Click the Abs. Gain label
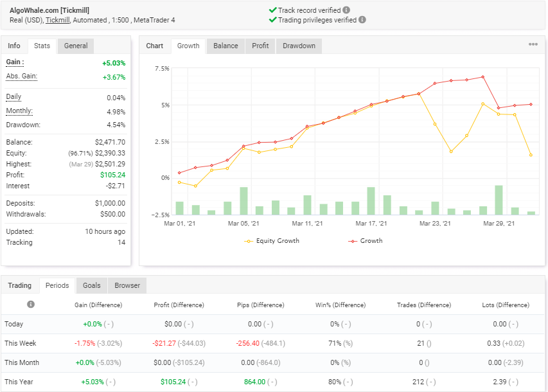The image size is (548, 392). (22, 76)
